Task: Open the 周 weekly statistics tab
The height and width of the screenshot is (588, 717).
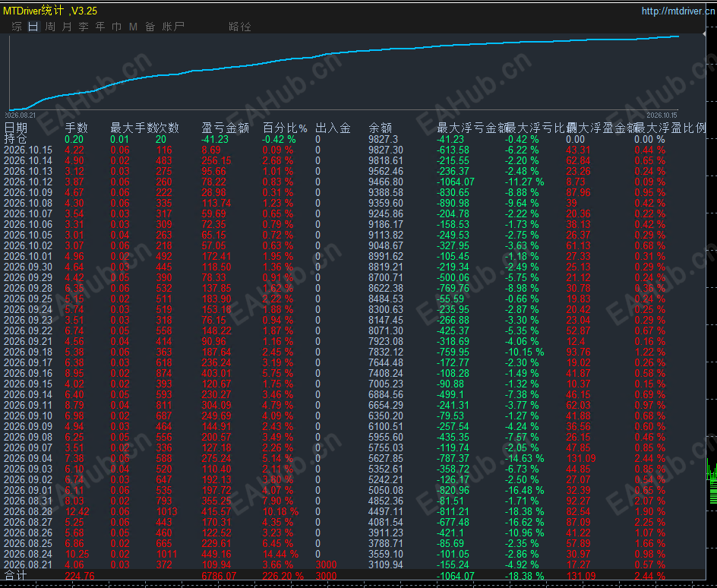Action: click(50, 27)
